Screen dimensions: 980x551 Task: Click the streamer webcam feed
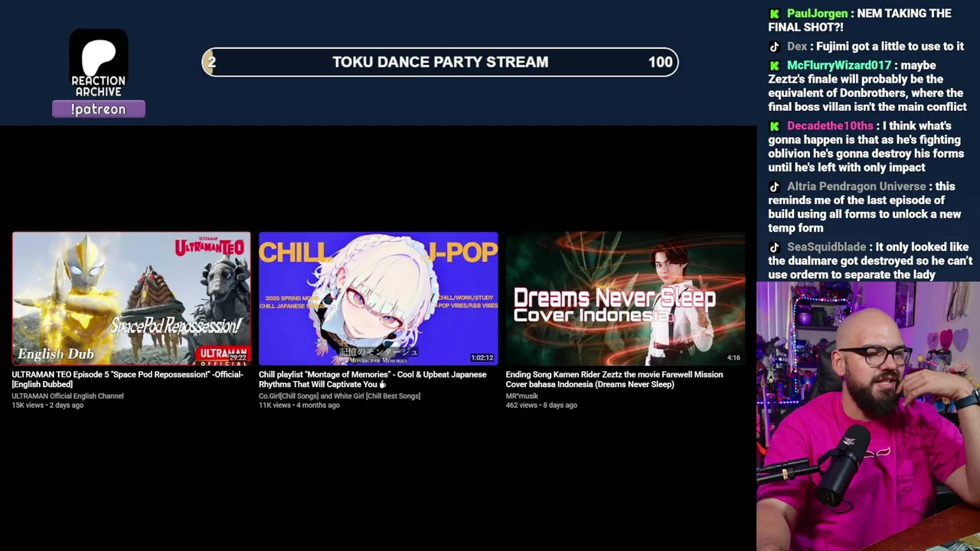pos(868,416)
